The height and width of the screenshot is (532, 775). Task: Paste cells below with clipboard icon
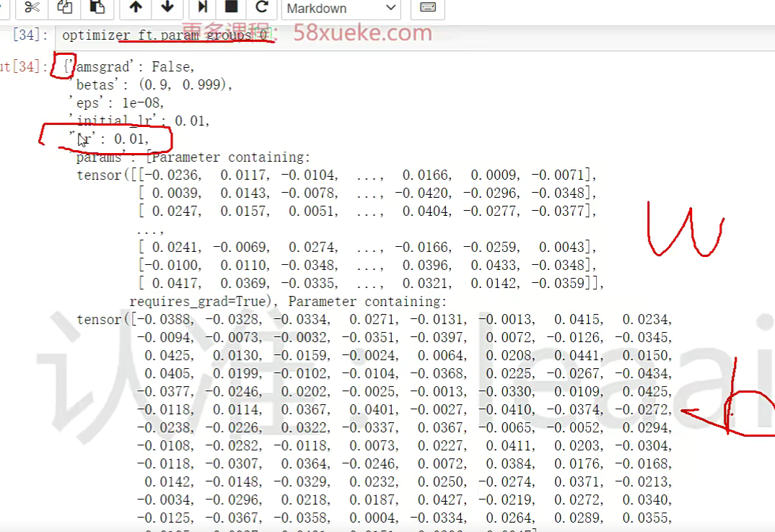tap(96, 8)
